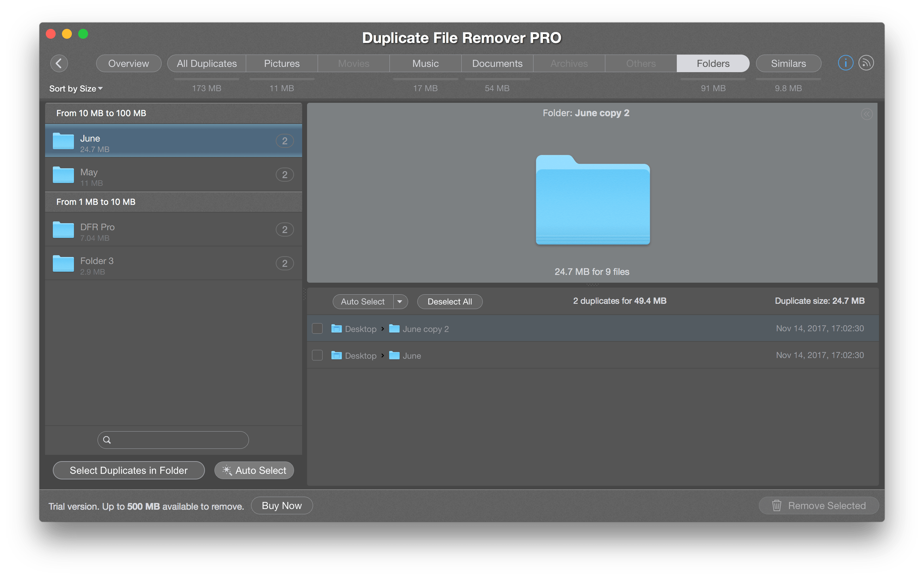This screenshot has width=924, height=578.
Task: Click the RSS feed icon
Action: click(866, 63)
